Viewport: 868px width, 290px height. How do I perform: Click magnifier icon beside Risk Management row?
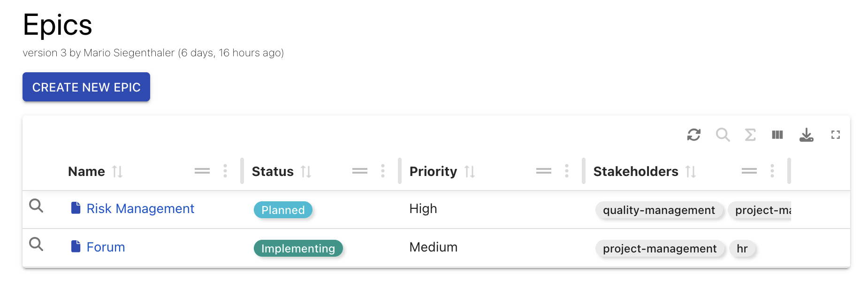36,206
